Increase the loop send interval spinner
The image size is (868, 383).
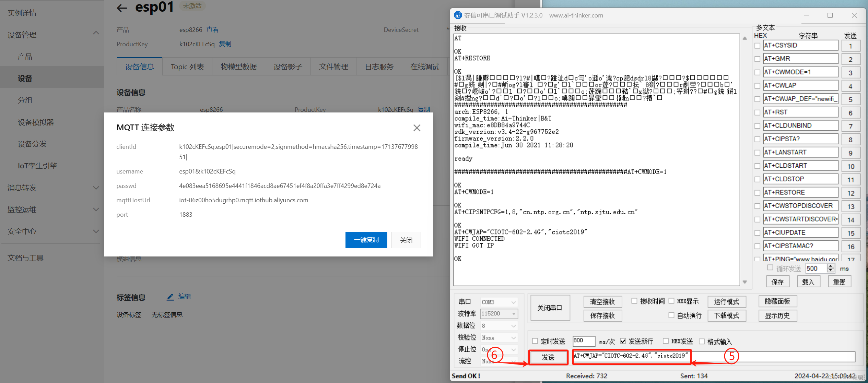tap(831, 266)
